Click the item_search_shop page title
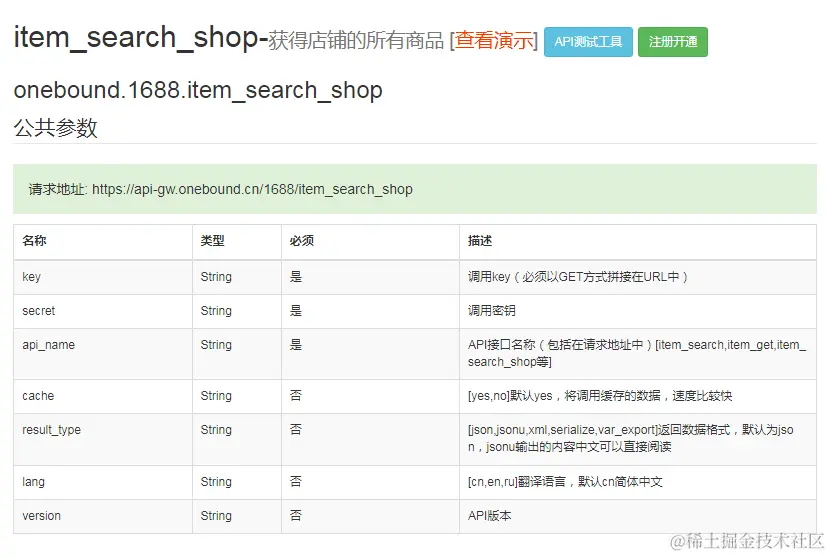This screenshot has height=557, width=831. (136, 37)
